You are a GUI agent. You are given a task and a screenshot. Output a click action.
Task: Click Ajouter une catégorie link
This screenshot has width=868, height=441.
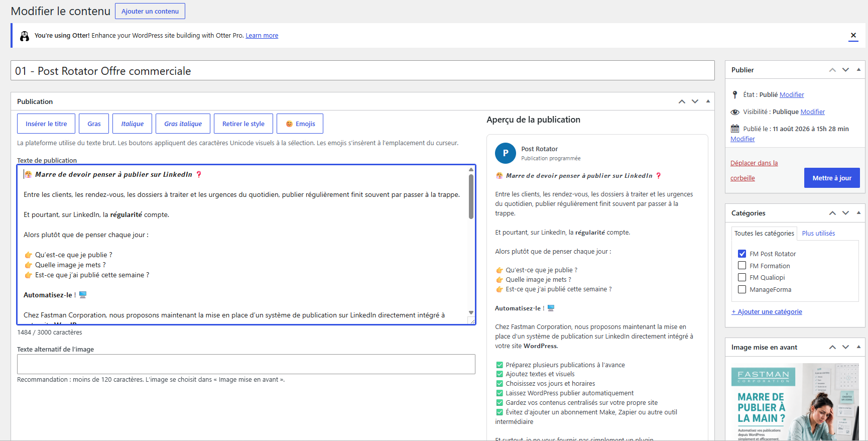(767, 311)
